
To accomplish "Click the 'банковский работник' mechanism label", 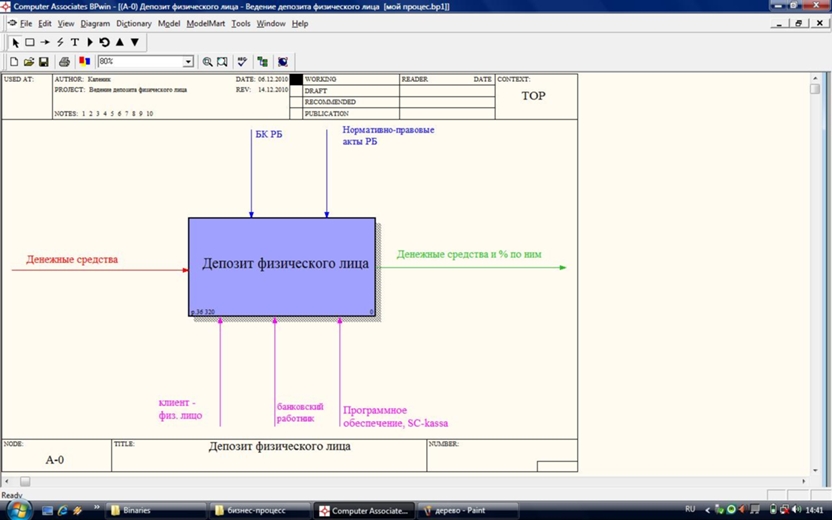I will tap(300, 412).
